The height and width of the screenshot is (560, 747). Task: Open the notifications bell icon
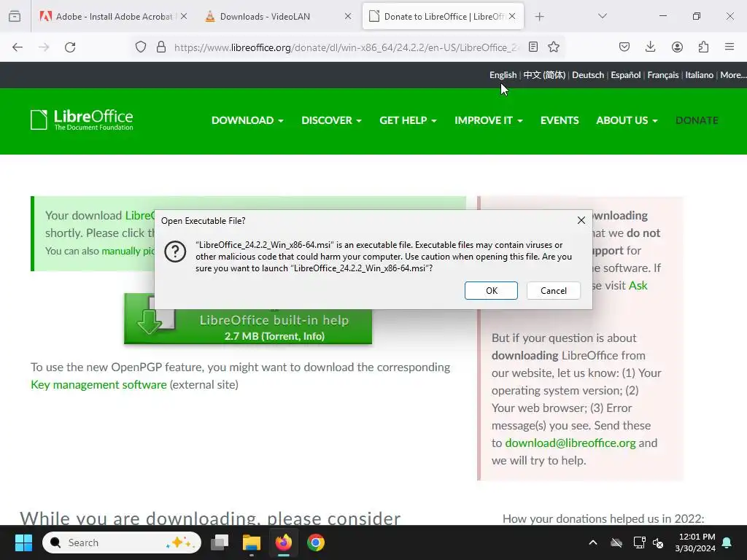click(727, 542)
